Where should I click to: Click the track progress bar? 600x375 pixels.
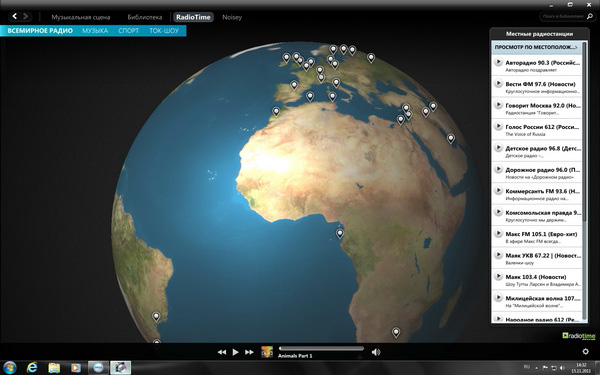point(321,349)
